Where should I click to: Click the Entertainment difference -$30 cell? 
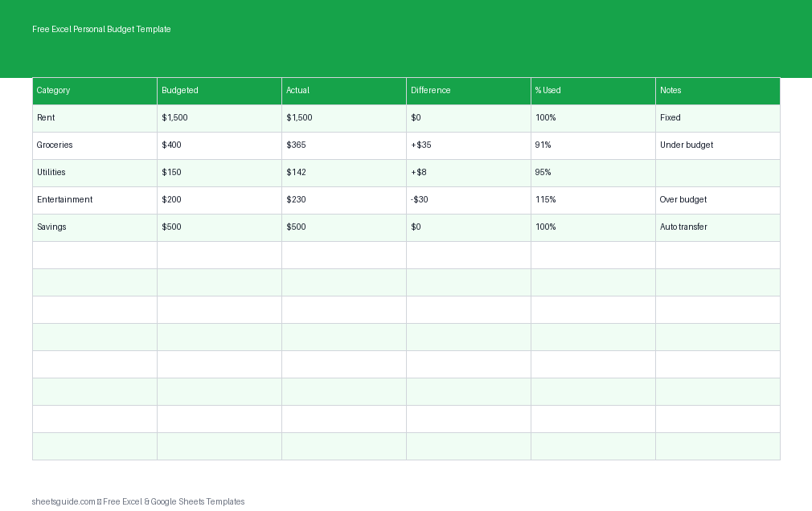[x=469, y=200]
